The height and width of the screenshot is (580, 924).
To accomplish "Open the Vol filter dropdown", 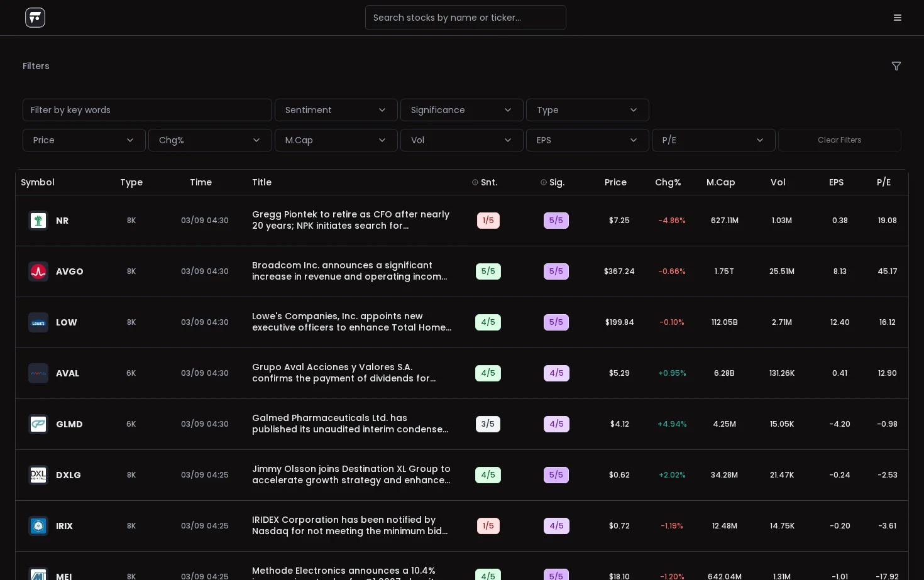I will (x=462, y=140).
